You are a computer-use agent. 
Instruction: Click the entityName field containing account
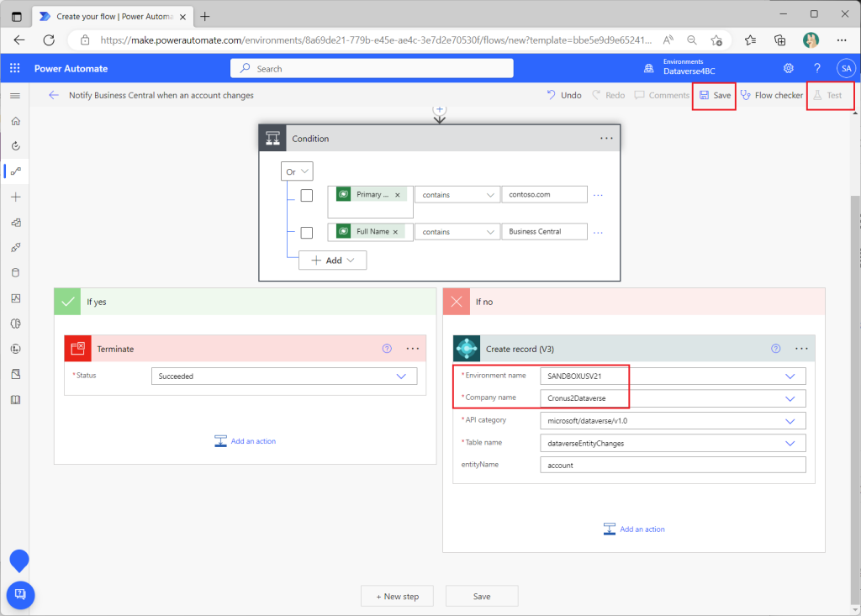[673, 465]
